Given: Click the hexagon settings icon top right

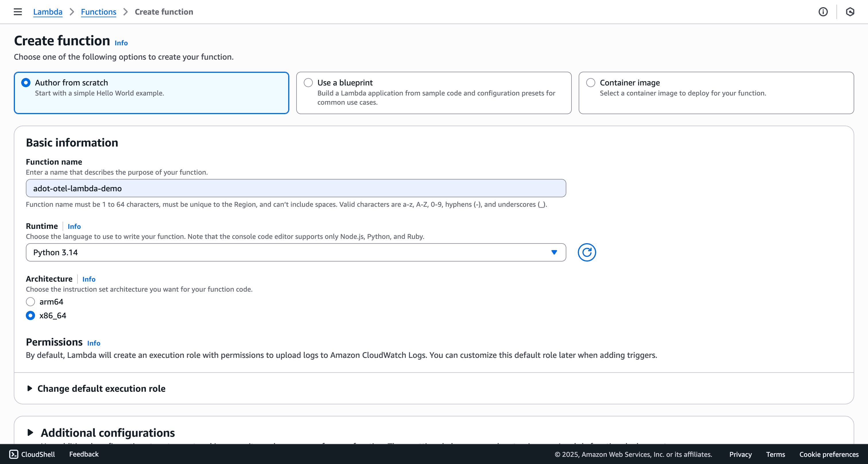Looking at the screenshot, I should 850,12.
